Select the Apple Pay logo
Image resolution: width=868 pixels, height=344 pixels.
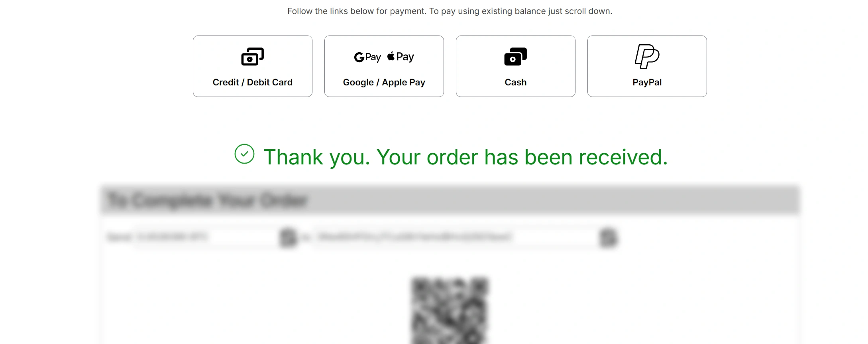[x=401, y=57]
